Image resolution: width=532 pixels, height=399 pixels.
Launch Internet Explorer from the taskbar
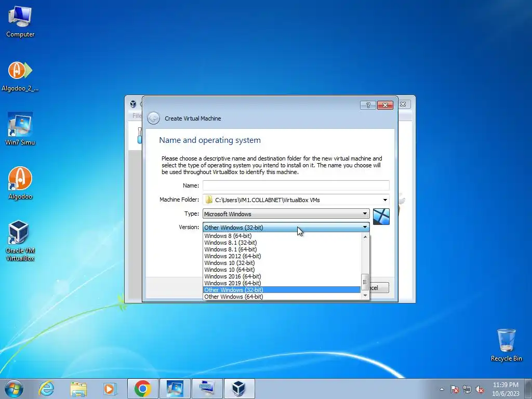(x=46, y=389)
